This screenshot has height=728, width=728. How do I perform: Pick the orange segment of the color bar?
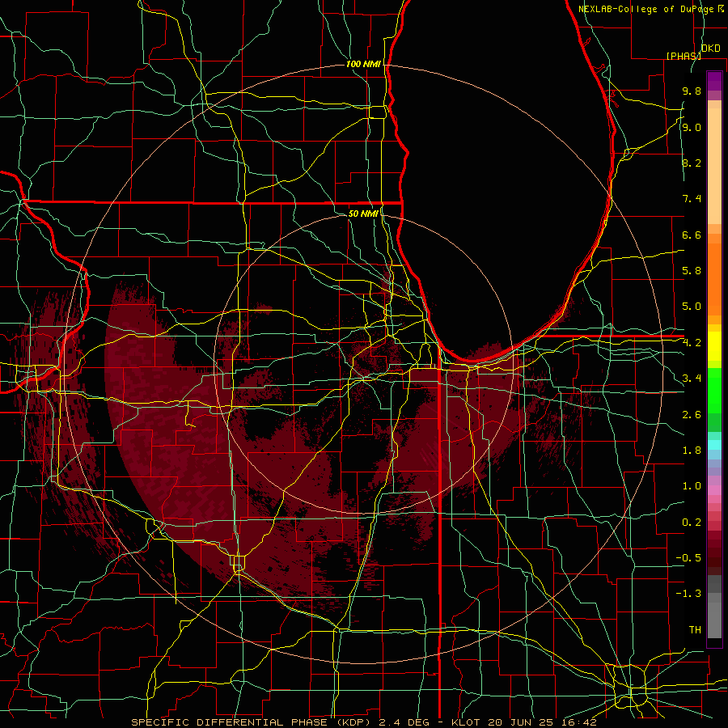pos(714,278)
